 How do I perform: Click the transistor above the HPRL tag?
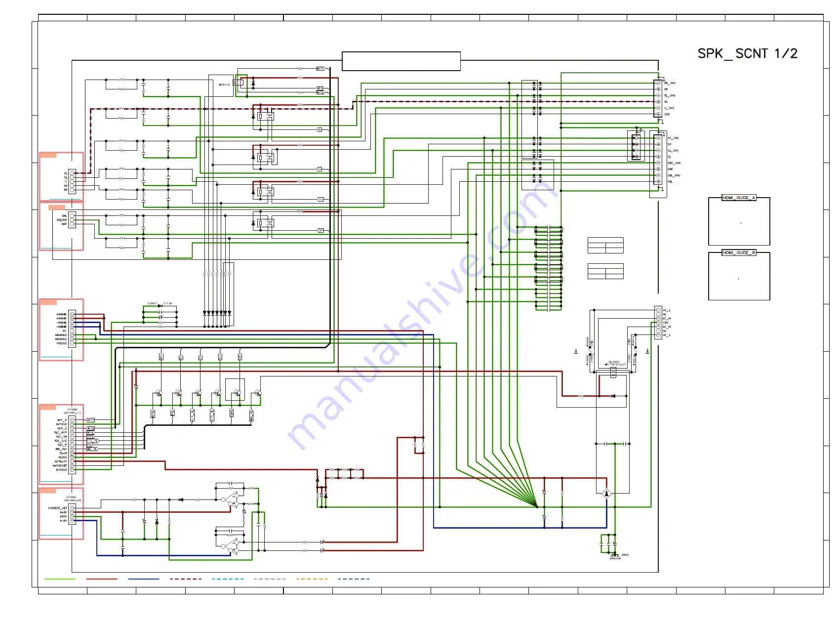[159, 393]
